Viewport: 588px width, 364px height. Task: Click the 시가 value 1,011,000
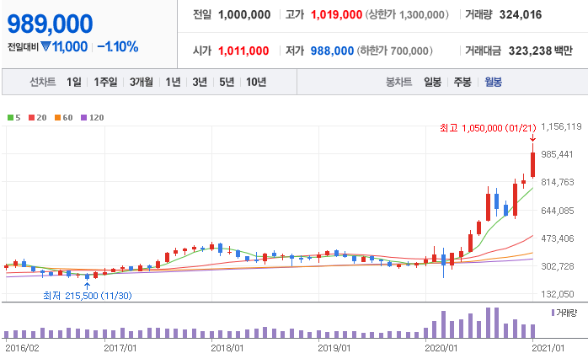pyautogui.click(x=243, y=51)
